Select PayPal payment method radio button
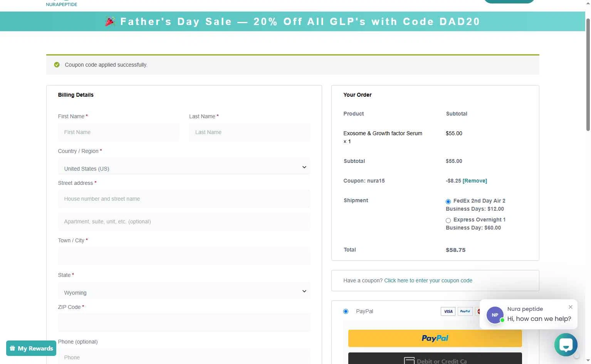This screenshot has height=364, width=591. 346,311
